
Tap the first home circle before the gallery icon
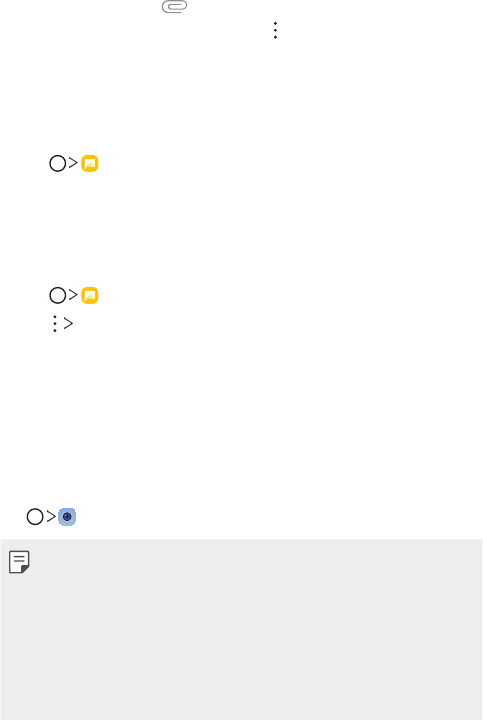(x=58, y=164)
